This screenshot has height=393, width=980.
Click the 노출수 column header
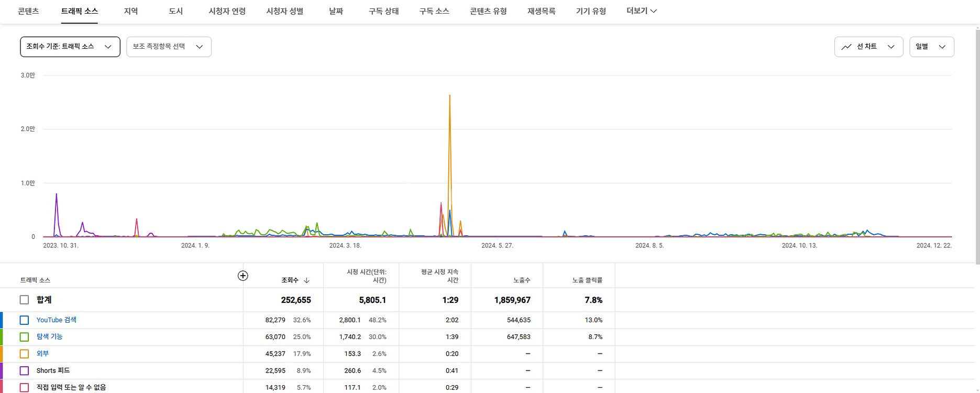(522, 280)
